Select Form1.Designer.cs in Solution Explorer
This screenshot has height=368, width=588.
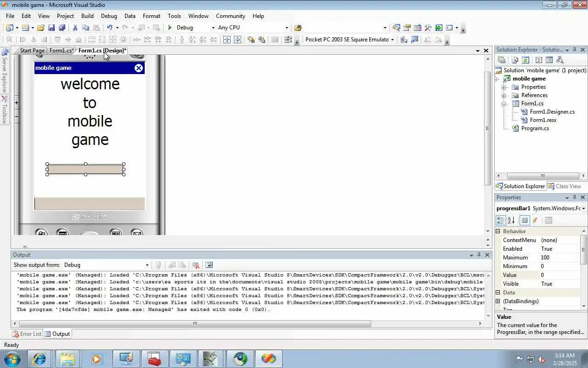pyautogui.click(x=552, y=112)
